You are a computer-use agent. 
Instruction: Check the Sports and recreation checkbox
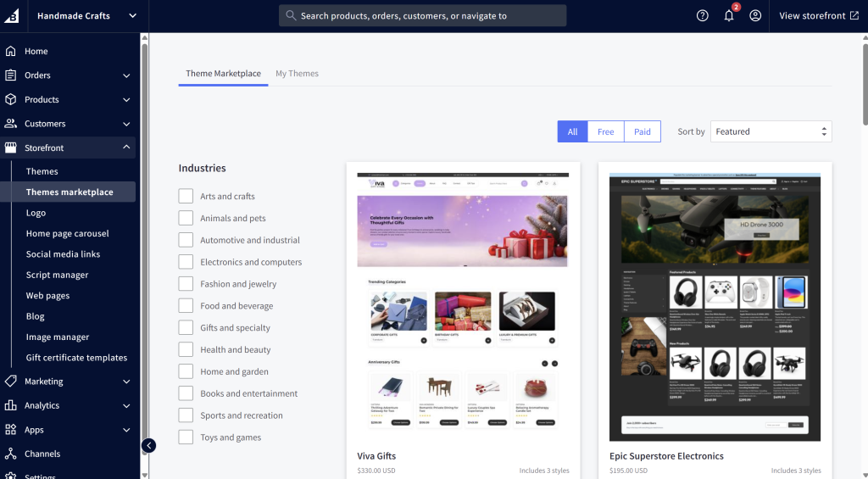(186, 415)
